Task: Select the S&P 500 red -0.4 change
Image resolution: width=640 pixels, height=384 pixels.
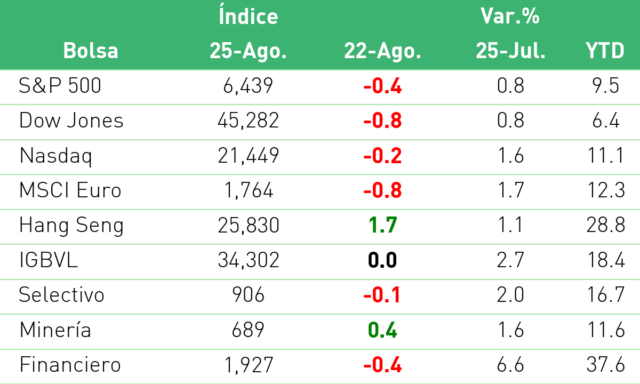Action: pos(382,86)
